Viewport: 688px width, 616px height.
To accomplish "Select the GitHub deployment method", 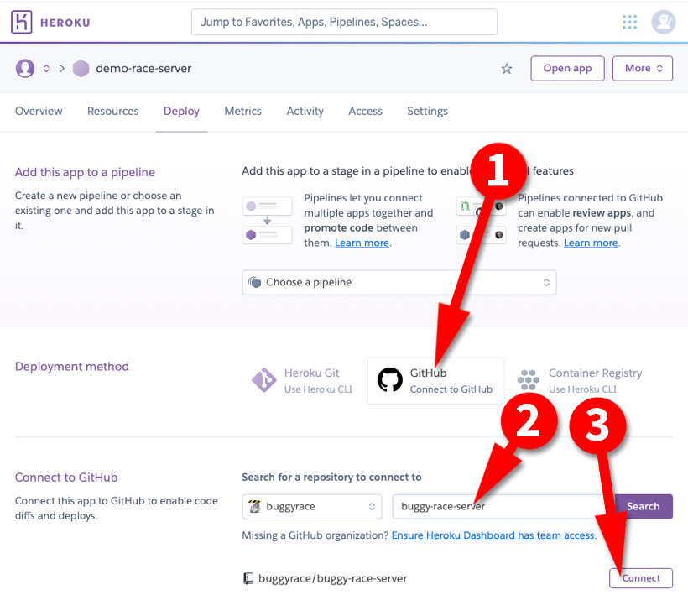I will pyautogui.click(x=435, y=380).
